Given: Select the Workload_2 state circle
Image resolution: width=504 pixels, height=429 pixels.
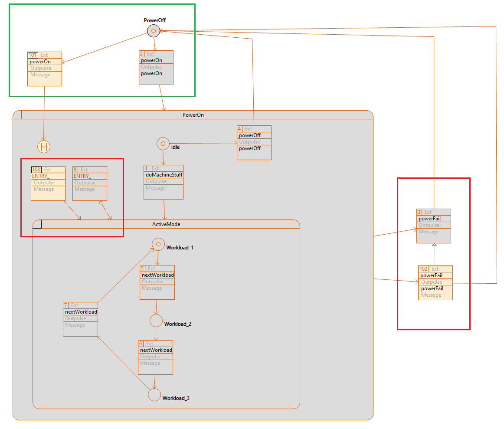Looking at the screenshot, I should point(156,321).
